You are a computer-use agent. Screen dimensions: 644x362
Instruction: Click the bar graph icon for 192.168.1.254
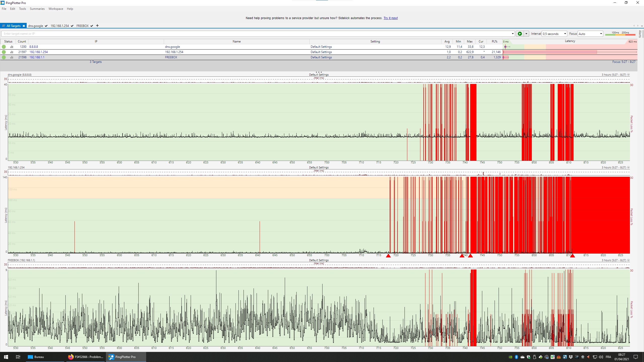[12, 52]
